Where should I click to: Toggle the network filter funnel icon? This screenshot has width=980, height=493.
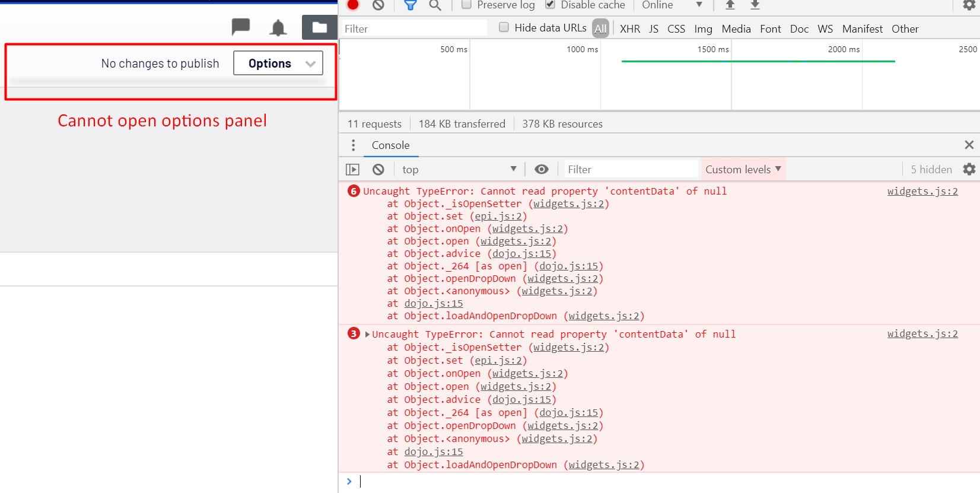pyautogui.click(x=410, y=5)
